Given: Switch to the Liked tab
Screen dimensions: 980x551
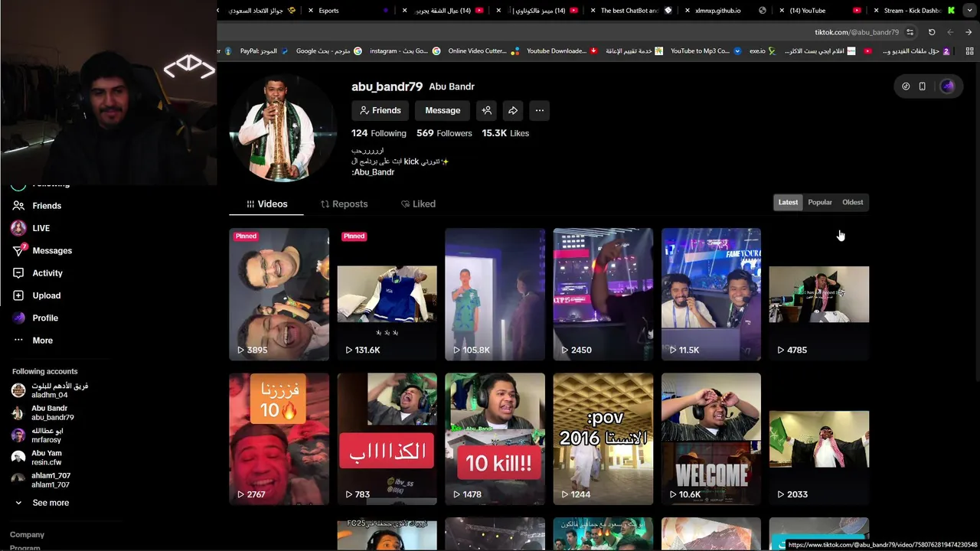Looking at the screenshot, I should 418,204.
